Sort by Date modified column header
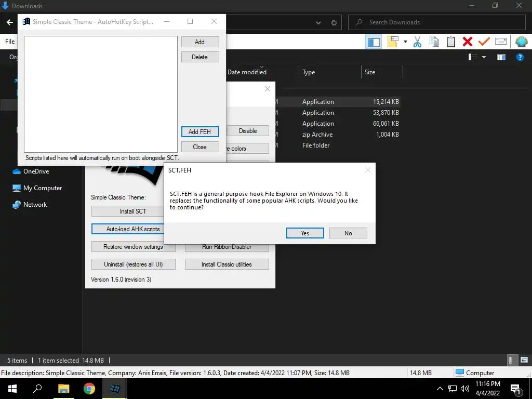 247,72
